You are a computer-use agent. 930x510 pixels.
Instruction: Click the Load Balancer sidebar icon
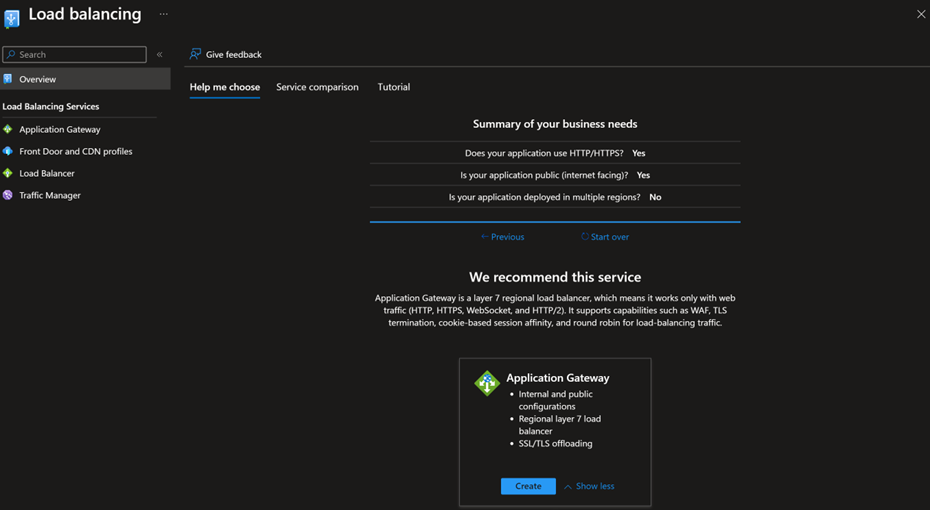pos(8,173)
